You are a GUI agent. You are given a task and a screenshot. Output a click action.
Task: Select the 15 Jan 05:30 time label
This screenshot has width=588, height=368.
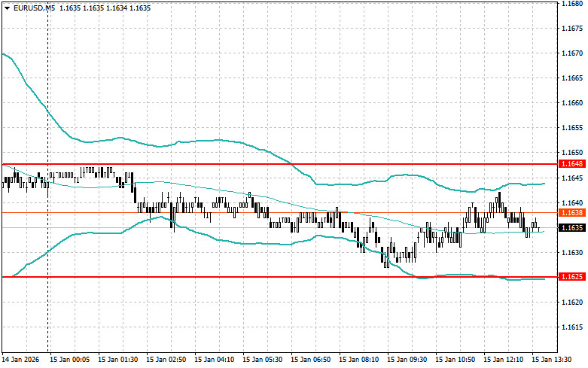coord(263,360)
